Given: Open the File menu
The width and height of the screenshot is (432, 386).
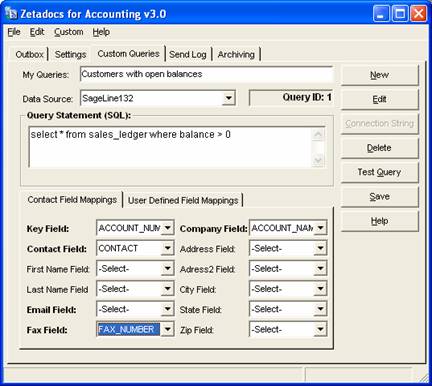Looking at the screenshot, I should coord(14,32).
